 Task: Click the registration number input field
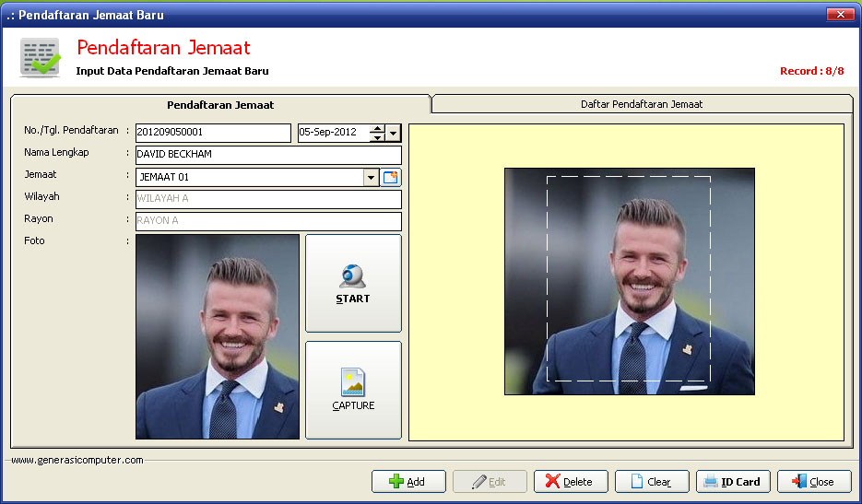(213, 133)
